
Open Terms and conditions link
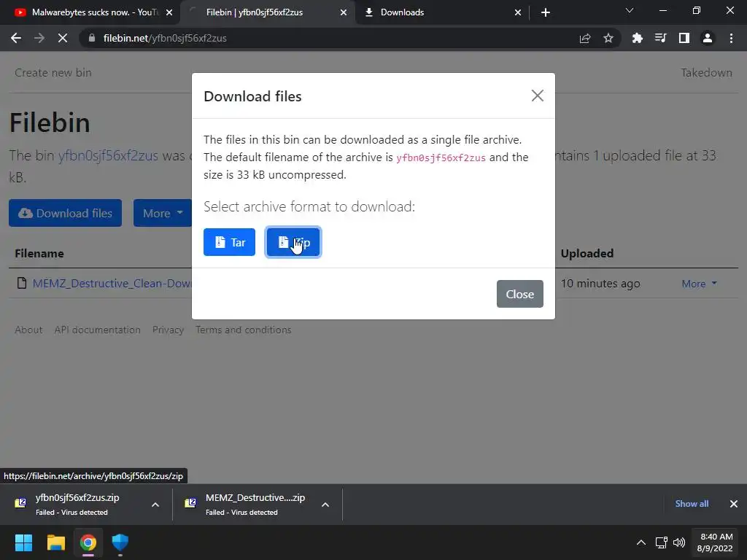244,330
